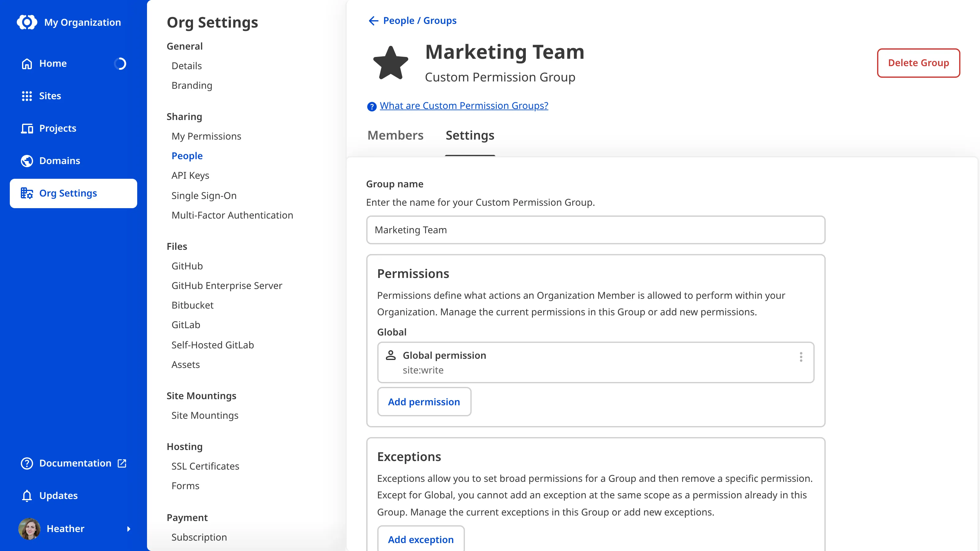Screen dimensions: 980x551
Task: Open GitHub Enterprise Server settings
Action: 227,286
